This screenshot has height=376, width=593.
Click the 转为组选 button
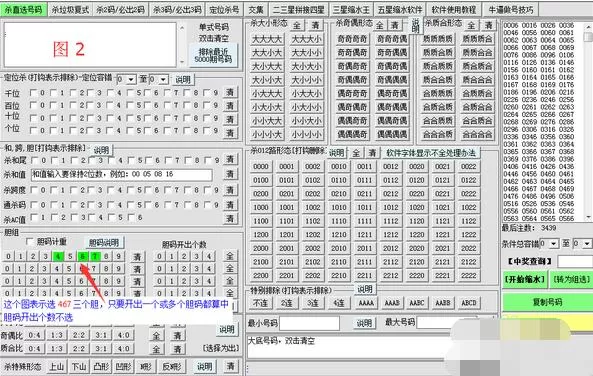tap(571, 279)
